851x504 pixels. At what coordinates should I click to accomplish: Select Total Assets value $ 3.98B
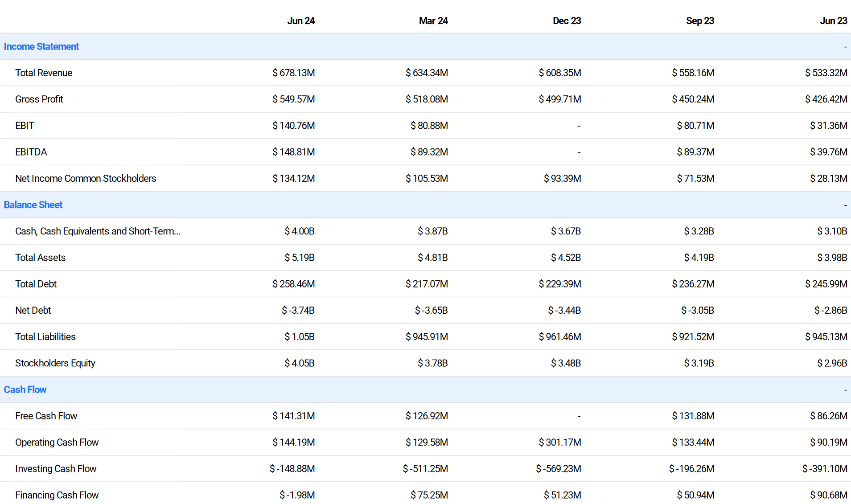(832, 258)
